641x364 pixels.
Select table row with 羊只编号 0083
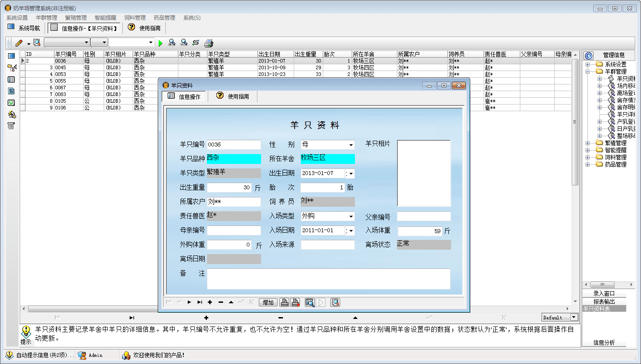tap(296, 94)
